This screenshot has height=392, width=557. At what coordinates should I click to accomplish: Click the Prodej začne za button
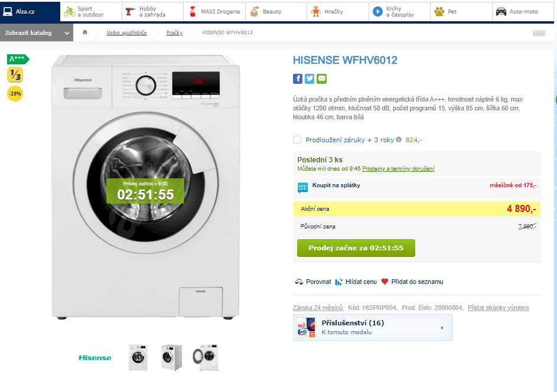pyautogui.click(x=356, y=248)
